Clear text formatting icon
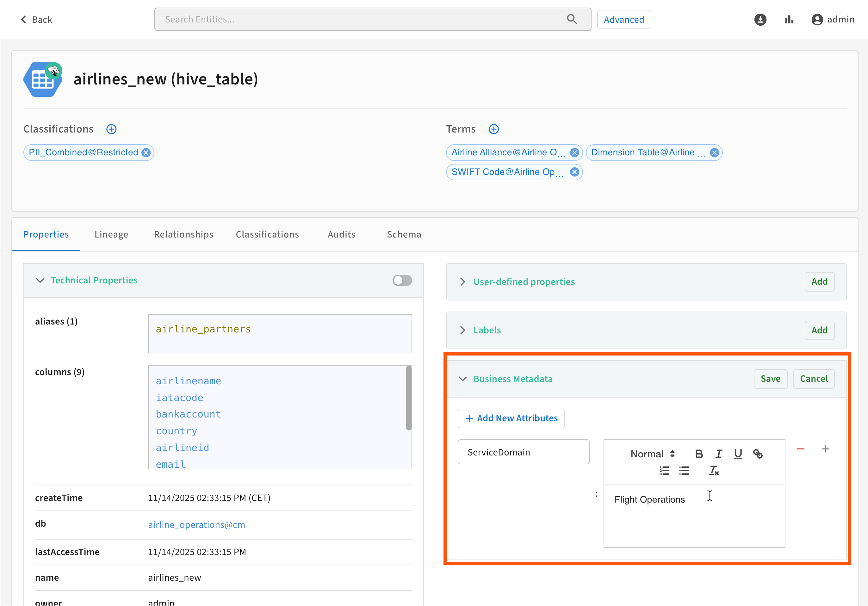The height and width of the screenshot is (606, 868). pyautogui.click(x=713, y=471)
